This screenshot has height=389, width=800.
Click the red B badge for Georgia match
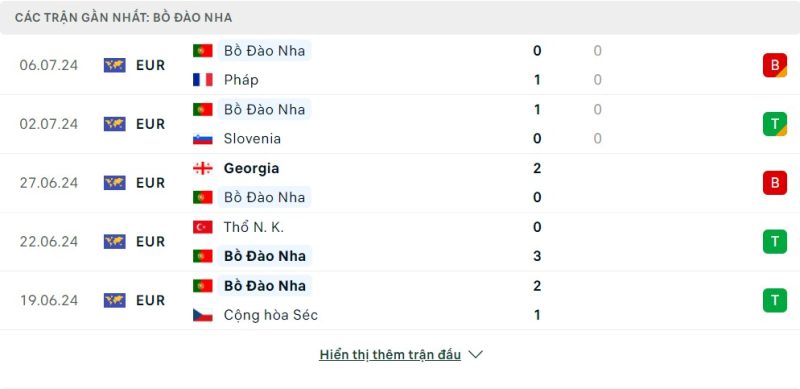coord(774,183)
